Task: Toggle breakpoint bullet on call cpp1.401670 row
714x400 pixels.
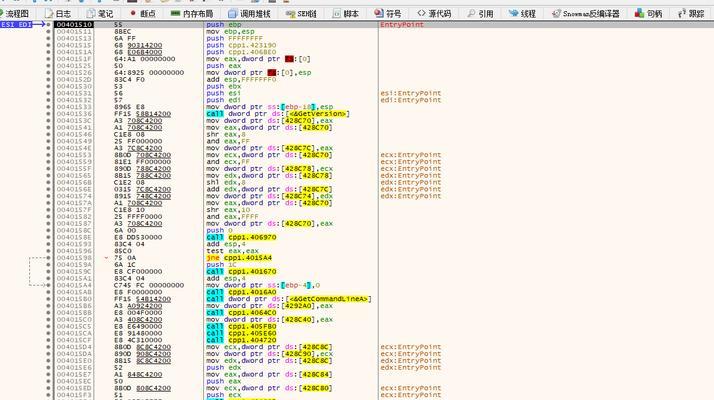Action: click(48, 271)
